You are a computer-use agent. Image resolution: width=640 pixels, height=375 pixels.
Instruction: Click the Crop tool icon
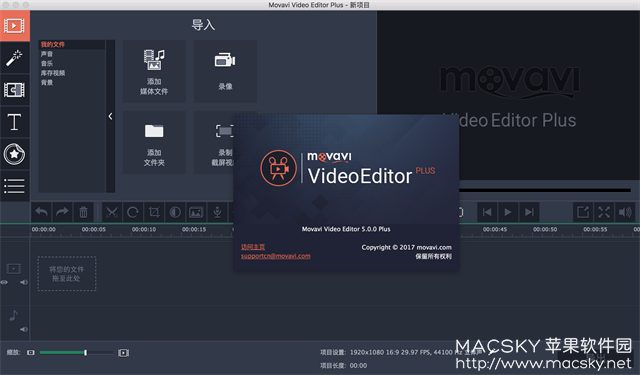click(154, 212)
